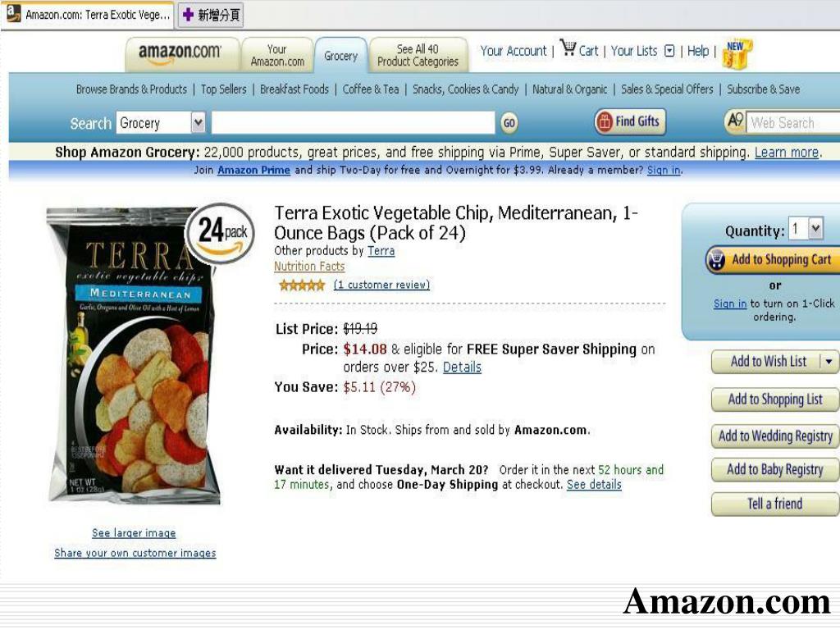Switch to the Your Amazon.com tab

tap(277, 55)
